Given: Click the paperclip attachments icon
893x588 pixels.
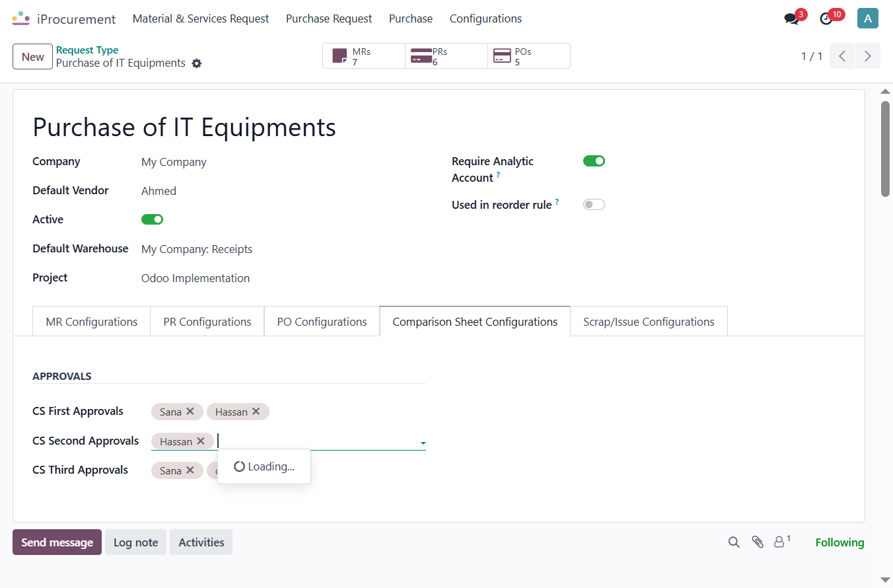Looking at the screenshot, I should 758,542.
